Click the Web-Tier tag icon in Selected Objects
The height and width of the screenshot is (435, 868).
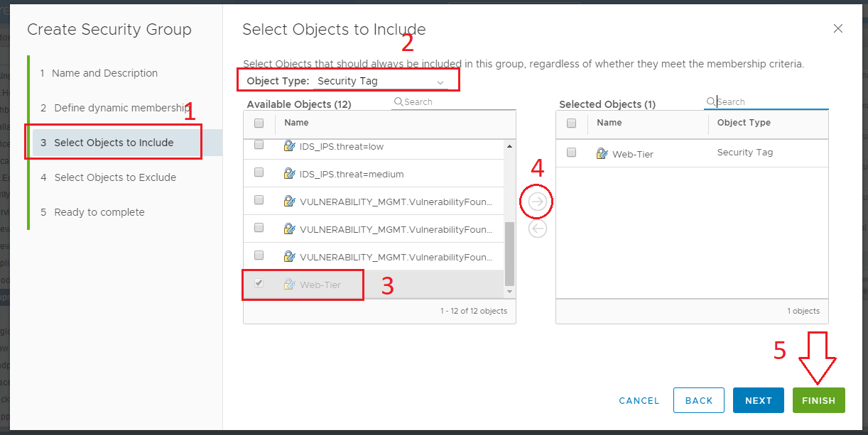pyautogui.click(x=602, y=153)
